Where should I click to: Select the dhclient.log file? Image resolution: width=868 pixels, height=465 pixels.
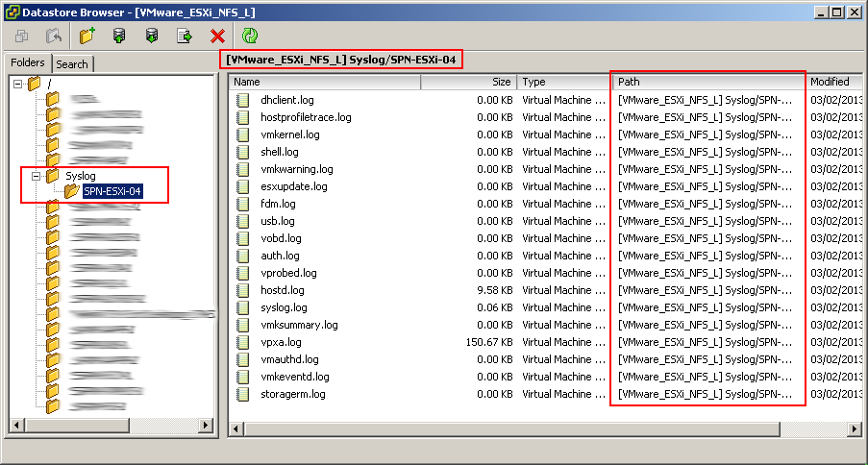tap(287, 100)
